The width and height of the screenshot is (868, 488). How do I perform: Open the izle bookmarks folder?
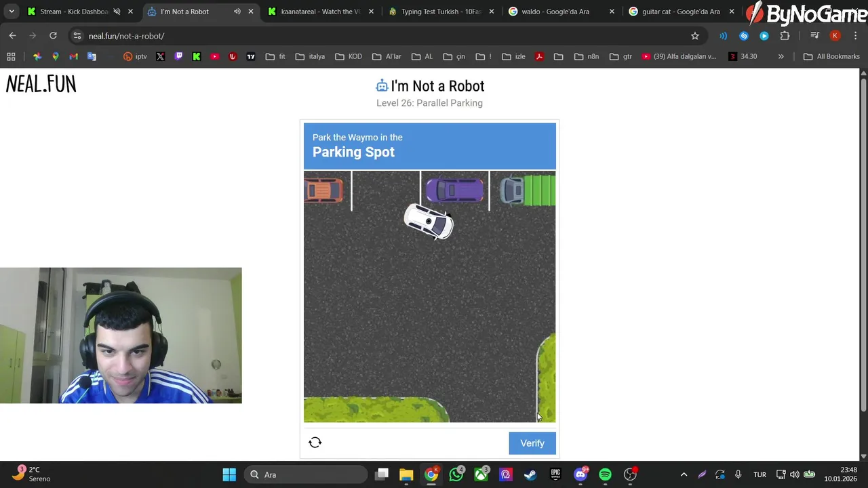tap(514, 56)
